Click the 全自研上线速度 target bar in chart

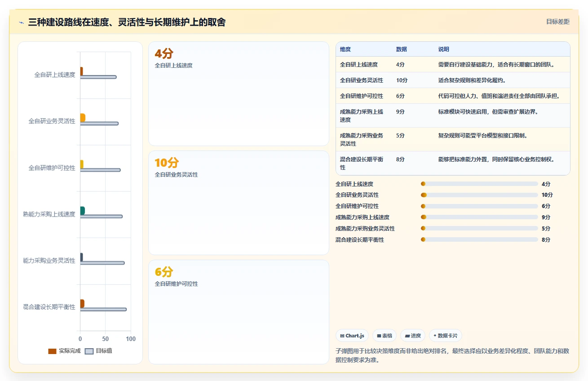(x=98, y=77)
